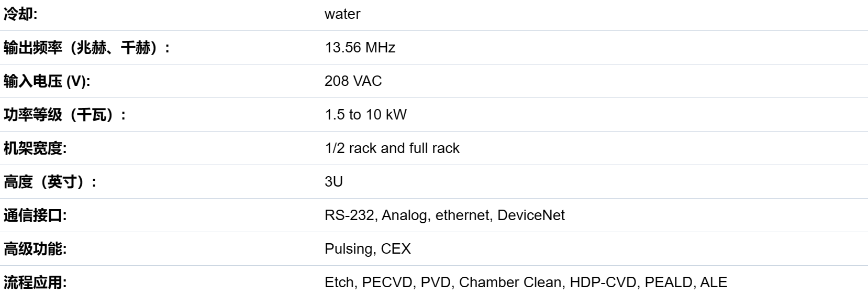
Task: Click the 通信接口 row label
Action: point(35,215)
